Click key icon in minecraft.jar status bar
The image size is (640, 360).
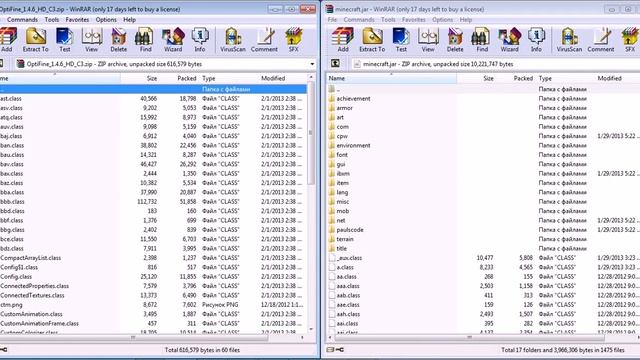coord(340,350)
